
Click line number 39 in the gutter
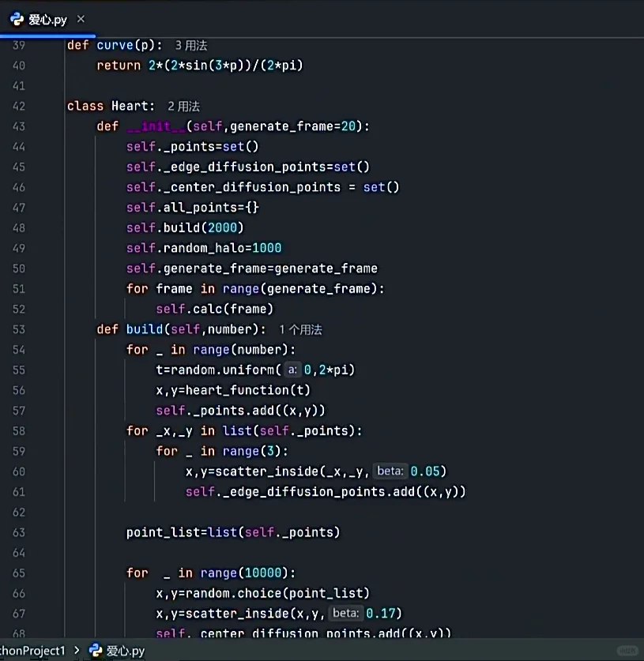click(x=18, y=45)
